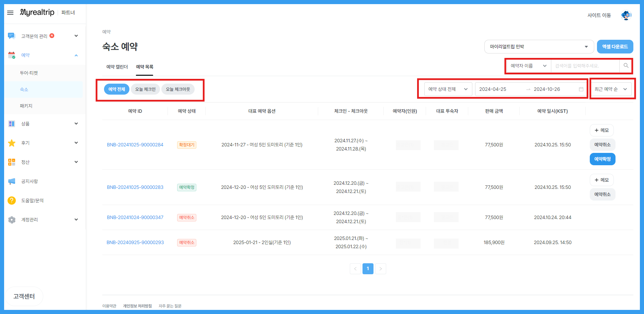Toggle the 오늘 체크아웃 filter
Viewport: 644px width, 314px height.
tap(178, 89)
